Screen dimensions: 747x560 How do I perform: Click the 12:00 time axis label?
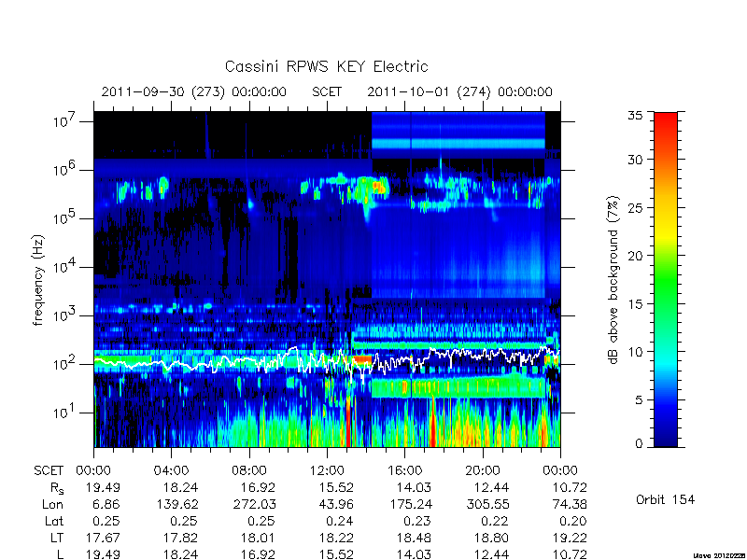(x=327, y=470)
